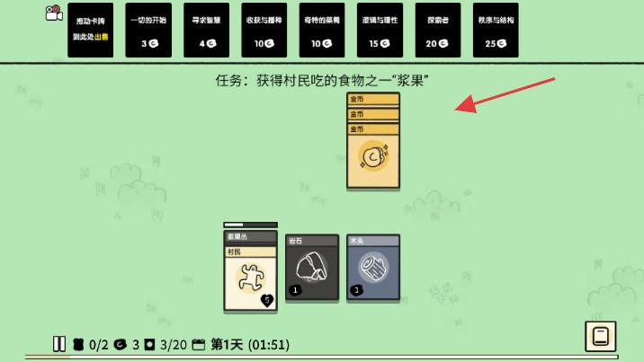Click the 拖动卡牌到此处出售 sell slot

90,30
